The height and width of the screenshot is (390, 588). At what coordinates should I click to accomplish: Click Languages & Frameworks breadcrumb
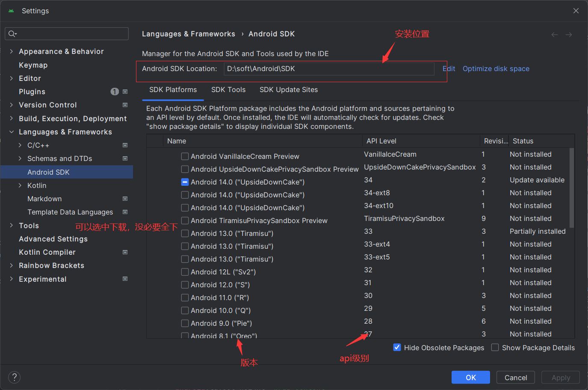click(189, 34)
